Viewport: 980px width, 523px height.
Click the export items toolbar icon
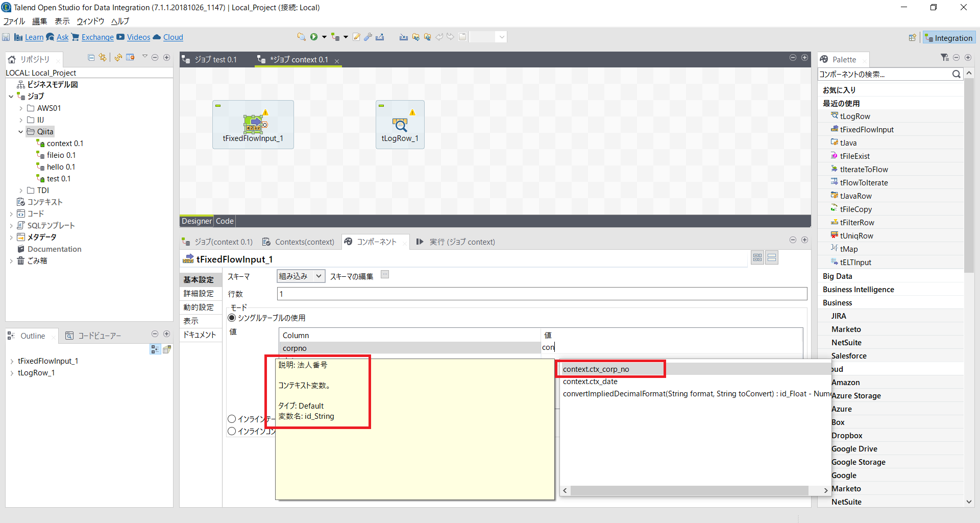[380, 36]
